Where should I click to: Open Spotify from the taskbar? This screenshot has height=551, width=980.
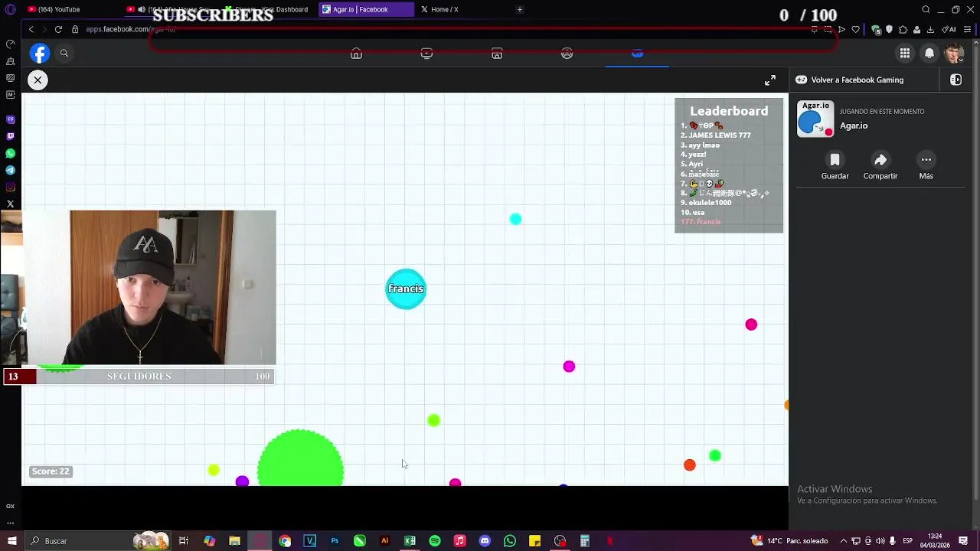click(435, 541)
